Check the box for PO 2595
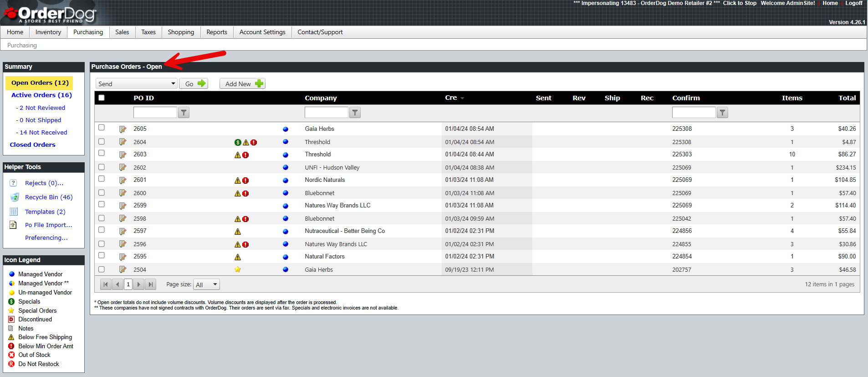868x377 pixels. tap(102, 255)
